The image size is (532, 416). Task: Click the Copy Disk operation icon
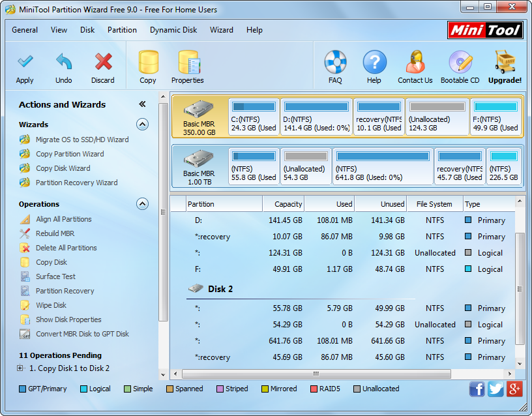point(25,262)
